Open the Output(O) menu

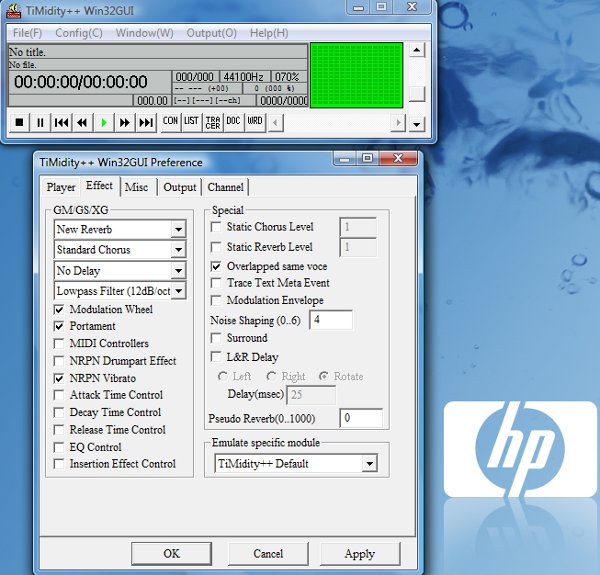coord(212,33)
